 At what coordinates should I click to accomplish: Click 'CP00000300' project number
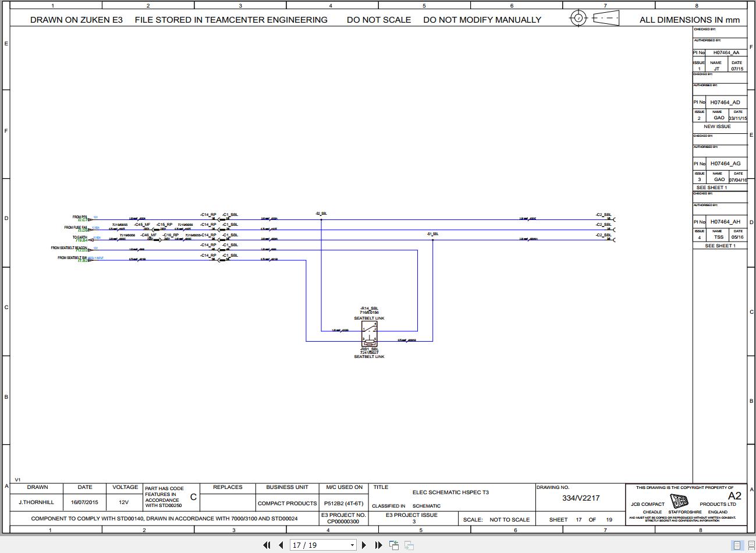pyautogui.click(x=343, y=521)
